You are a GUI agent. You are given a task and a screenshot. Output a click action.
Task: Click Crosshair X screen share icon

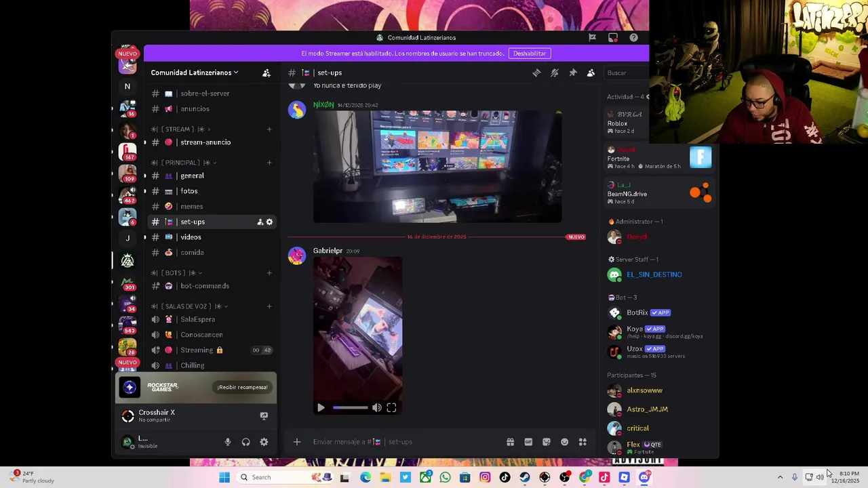264,415
